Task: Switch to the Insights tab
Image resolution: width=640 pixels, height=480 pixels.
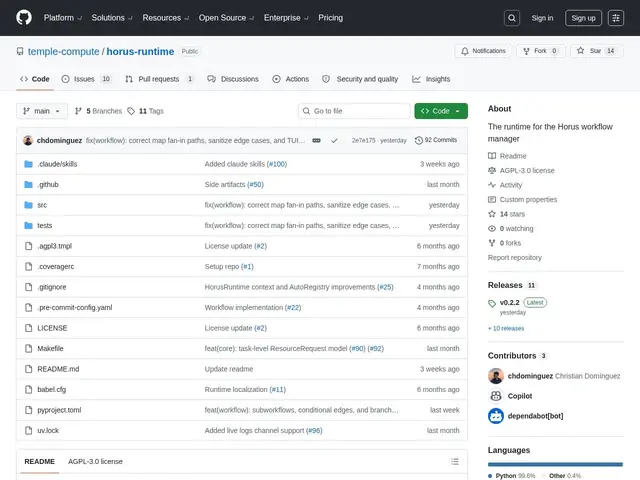Action: click(431, 79)
